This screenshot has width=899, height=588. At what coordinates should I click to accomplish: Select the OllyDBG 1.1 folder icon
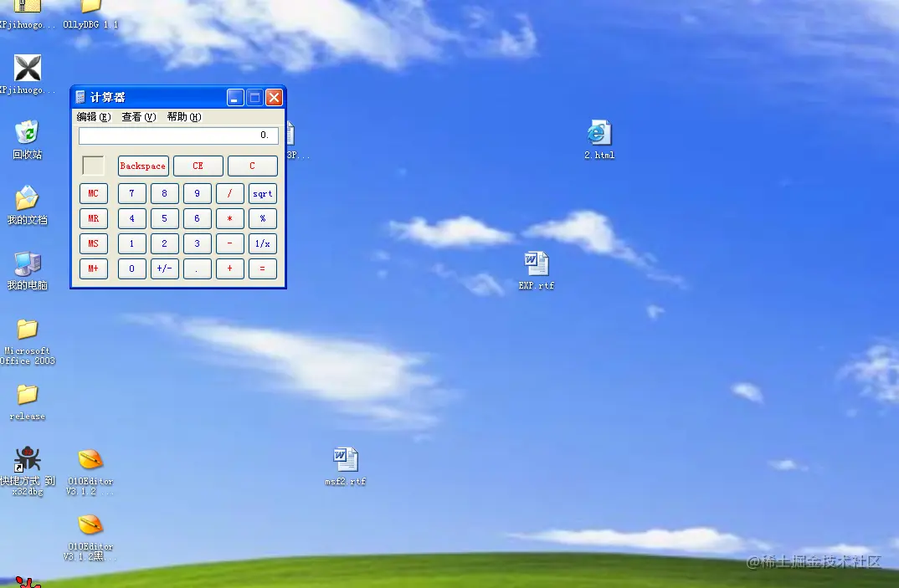coord(90,7)
